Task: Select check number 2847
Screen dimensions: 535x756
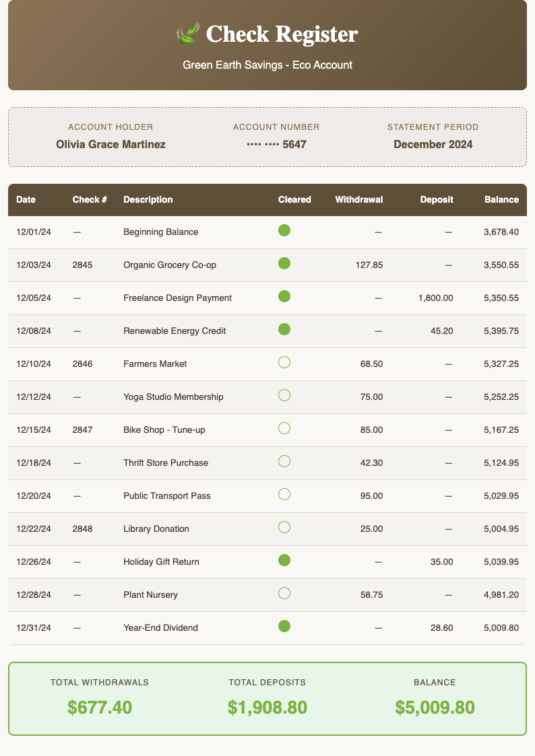Action: (82, 429)
